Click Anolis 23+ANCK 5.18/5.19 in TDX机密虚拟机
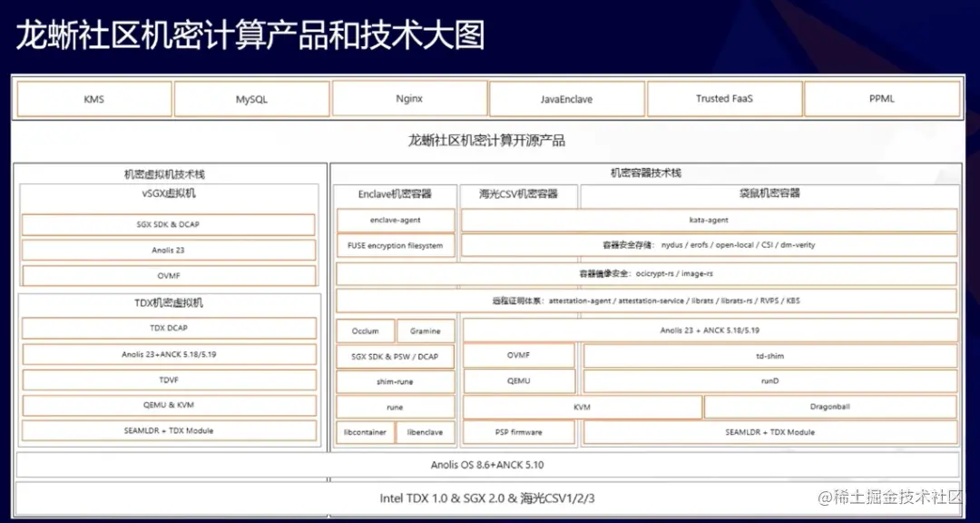Screen dimensions: 980x523 (168, 354)
